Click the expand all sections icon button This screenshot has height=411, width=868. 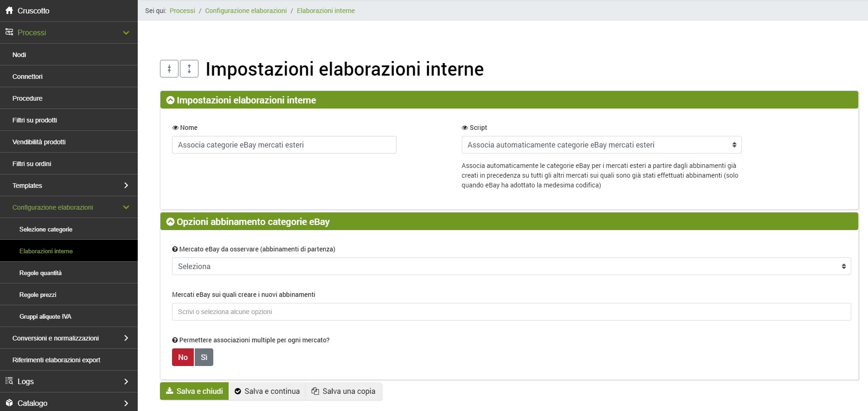pos(189,69)
